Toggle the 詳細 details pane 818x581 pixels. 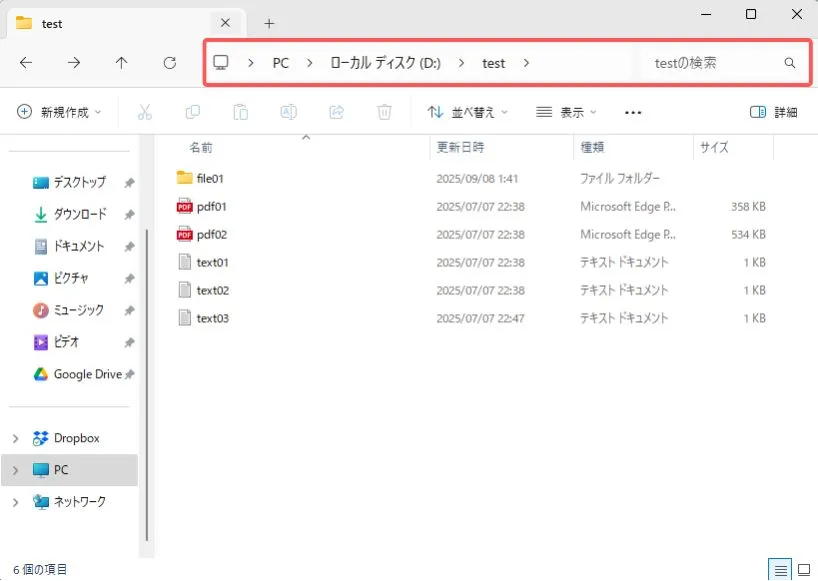(773, 112)
